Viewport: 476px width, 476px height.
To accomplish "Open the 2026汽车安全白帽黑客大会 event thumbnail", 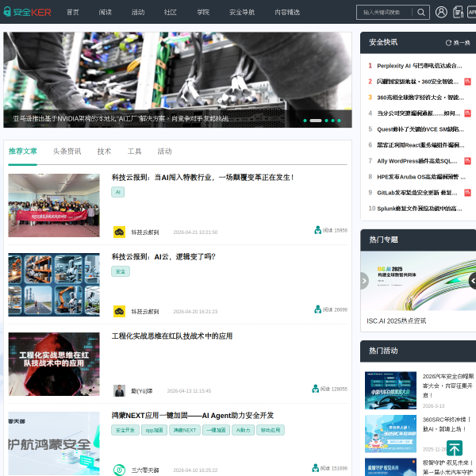I will 390,390.
